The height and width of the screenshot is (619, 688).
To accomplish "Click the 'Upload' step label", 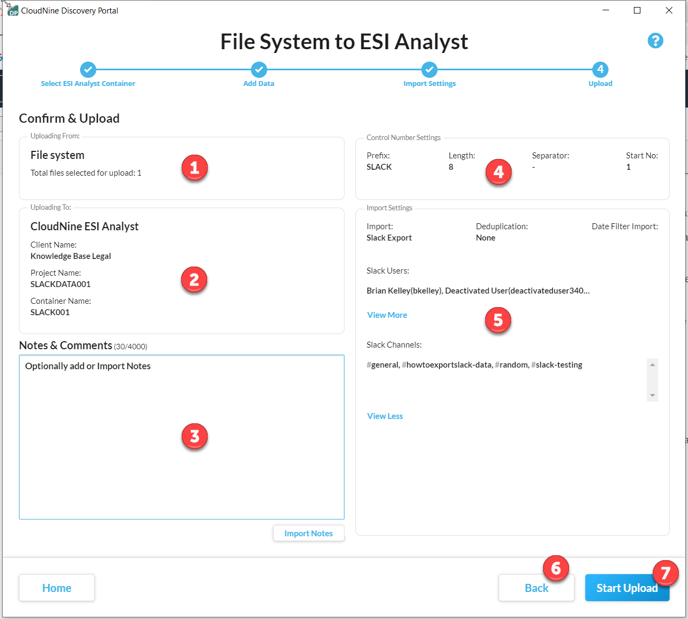I will 600,83.
